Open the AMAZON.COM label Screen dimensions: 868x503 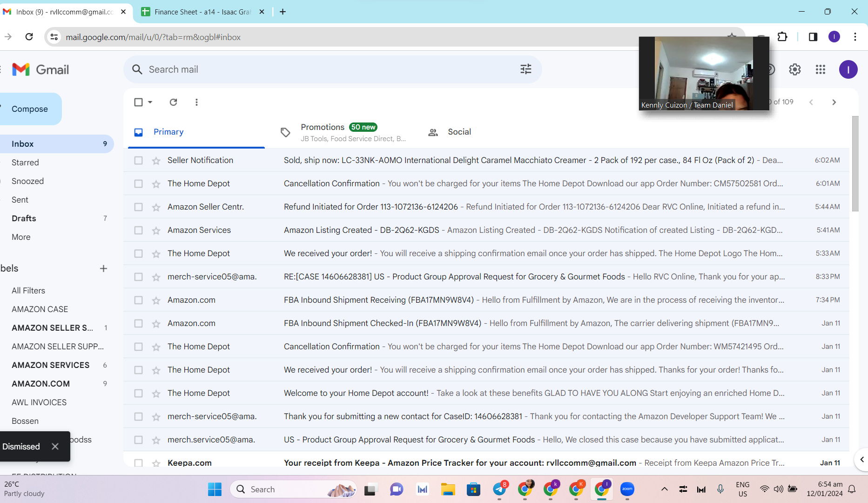40,384
